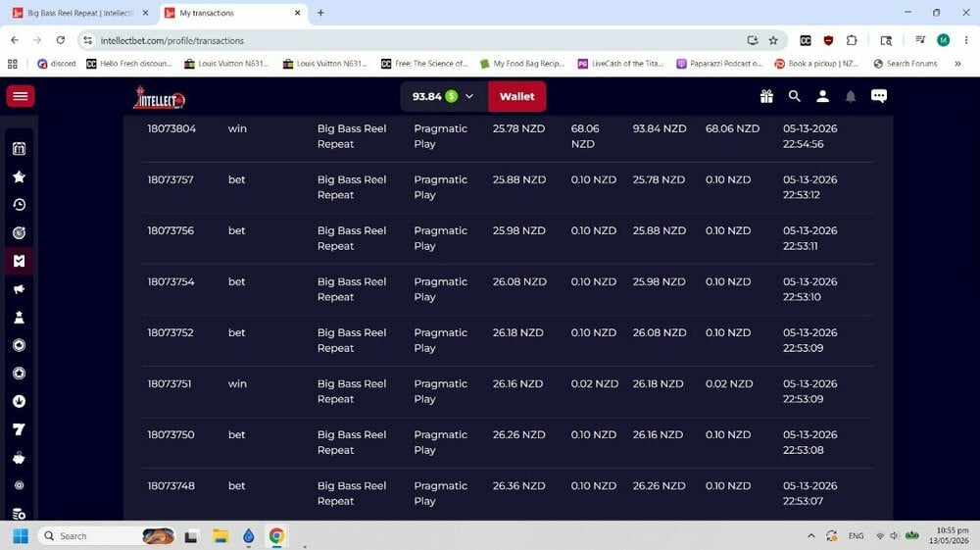Click transaction ID 18073751
The height and width of the screenshot is (550, 980).
click(x=170, y=383)
